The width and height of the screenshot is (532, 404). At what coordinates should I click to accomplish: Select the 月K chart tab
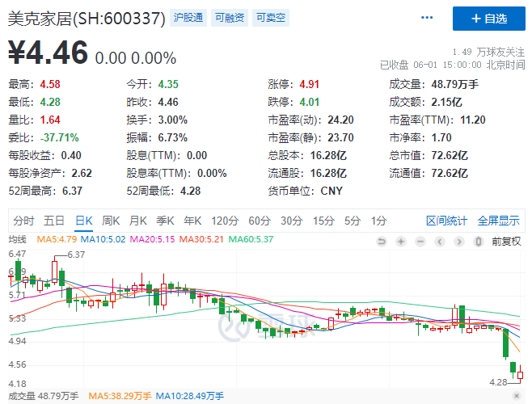[x=137, y=221]
